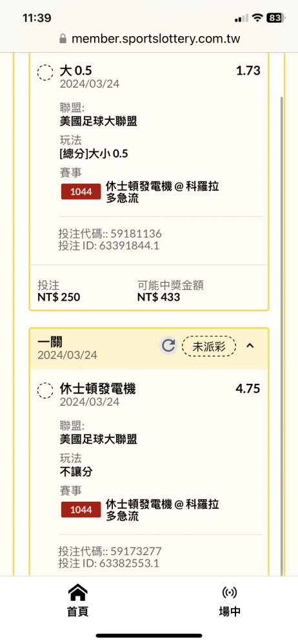The height and width of the screenshot is (644, 298).
Task: Select the dashed circle beside 大 0.5
Action: coord(45,73)
